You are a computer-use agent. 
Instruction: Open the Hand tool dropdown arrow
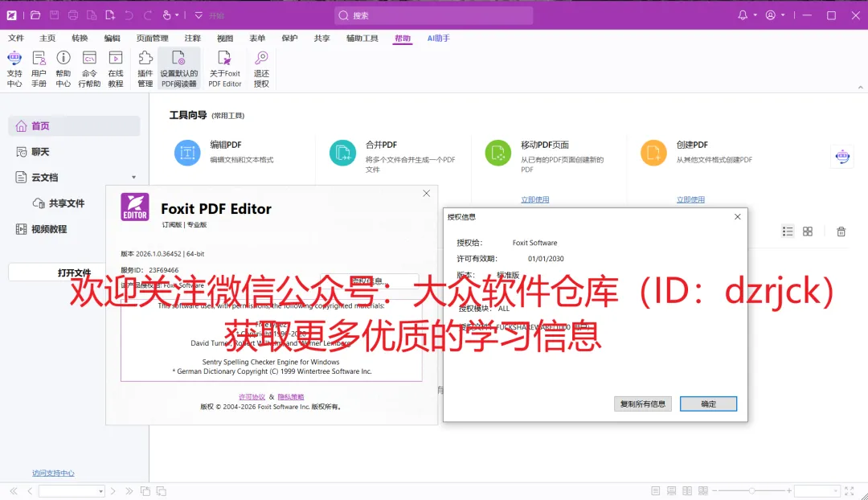177,15
